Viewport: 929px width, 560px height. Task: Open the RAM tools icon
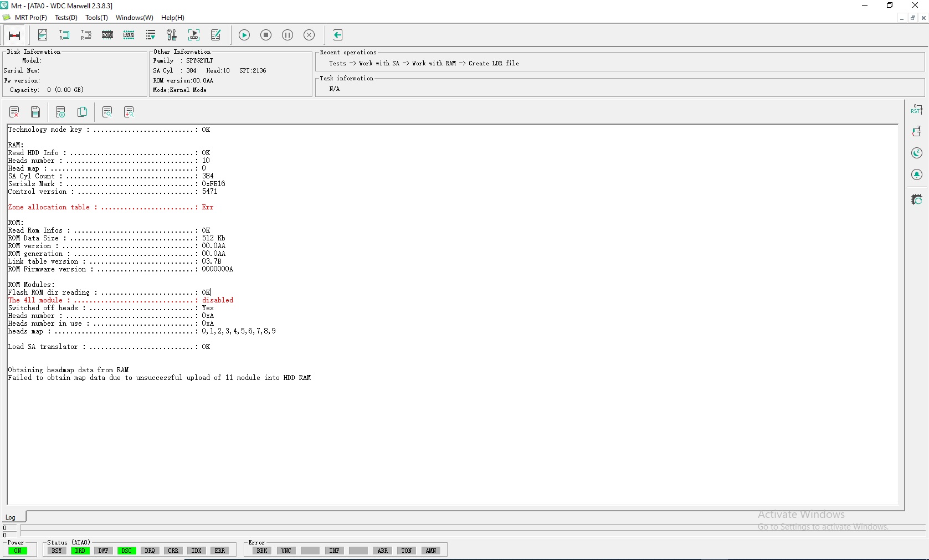click(129, 35)
